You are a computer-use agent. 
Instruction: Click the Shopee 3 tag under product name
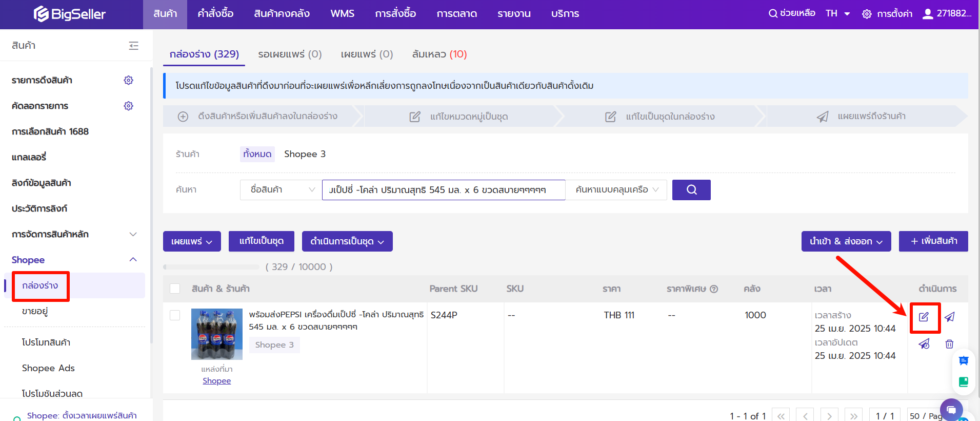pos(274,345)
